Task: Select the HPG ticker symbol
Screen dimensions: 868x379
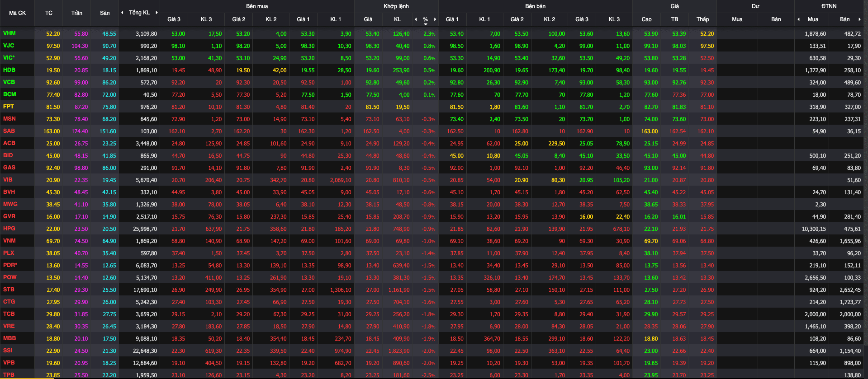Action: point(9,229)
